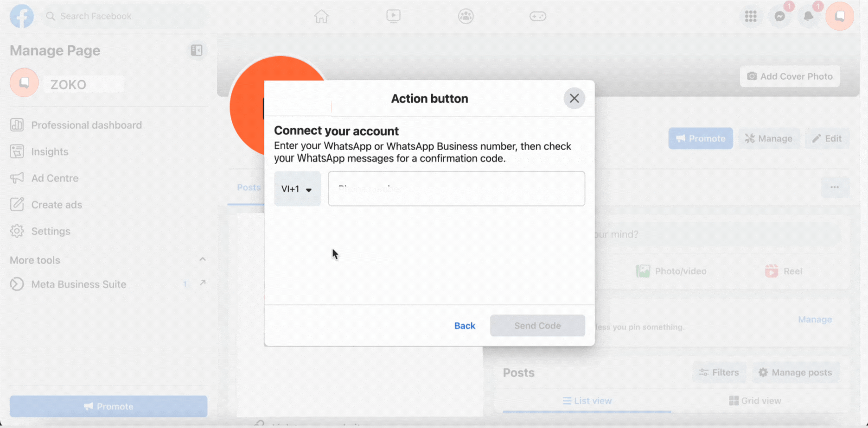Open Meta Business Suite link
868x428 pixels.
(79, 284)
